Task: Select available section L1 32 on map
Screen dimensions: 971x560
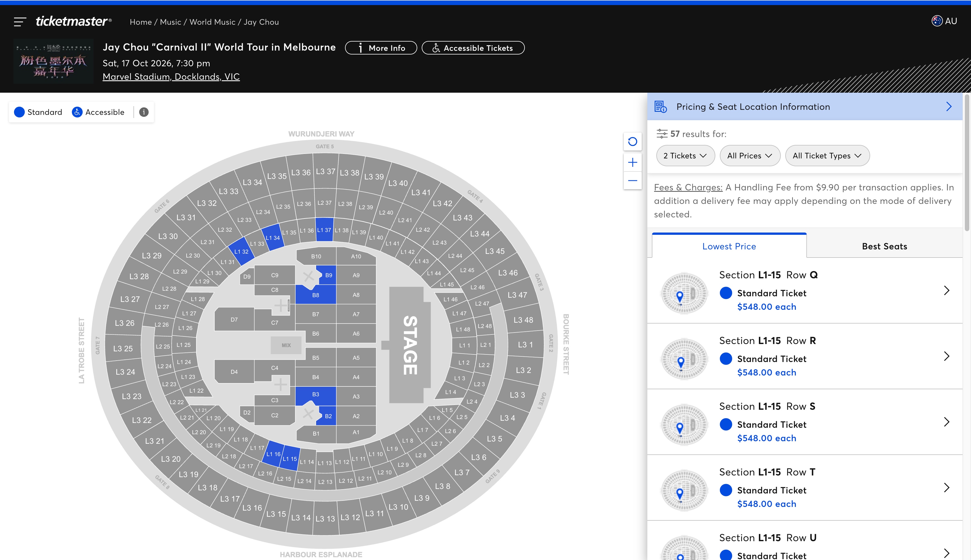Action: click(x=241, y=251)
